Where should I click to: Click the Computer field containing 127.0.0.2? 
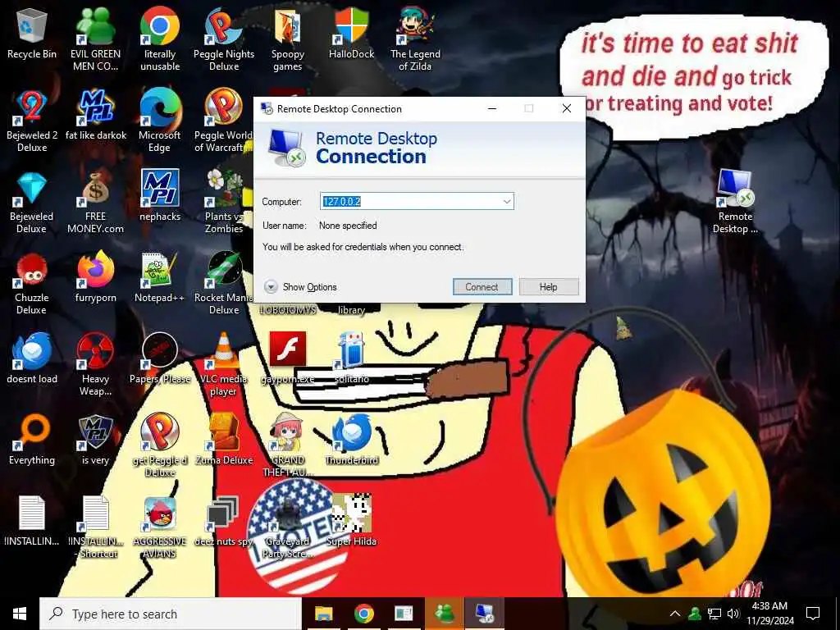pos(416,202)
